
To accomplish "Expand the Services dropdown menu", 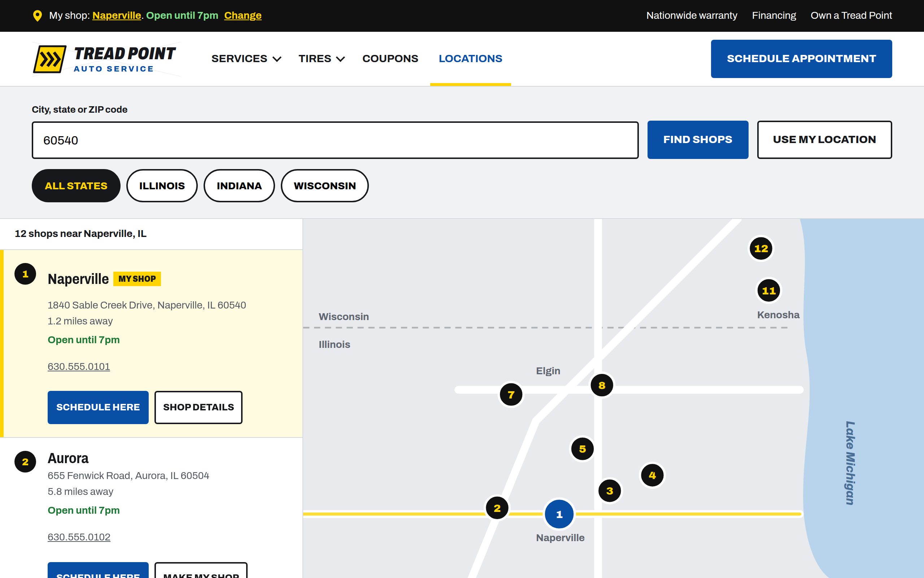I will (246, 59).
